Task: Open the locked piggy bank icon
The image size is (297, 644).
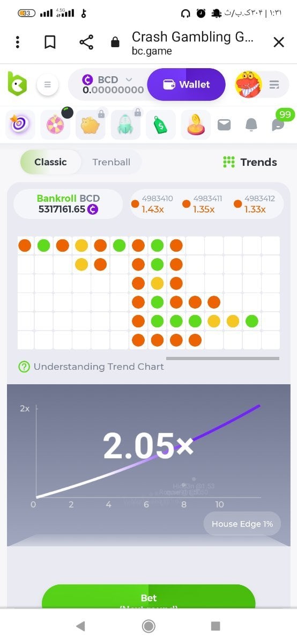Action: 90,125
